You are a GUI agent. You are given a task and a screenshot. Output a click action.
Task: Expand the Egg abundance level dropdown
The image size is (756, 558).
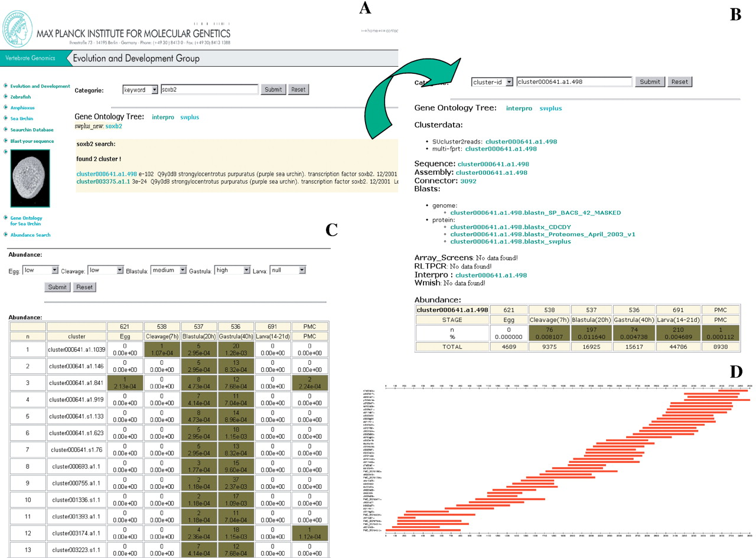point(40,270)
